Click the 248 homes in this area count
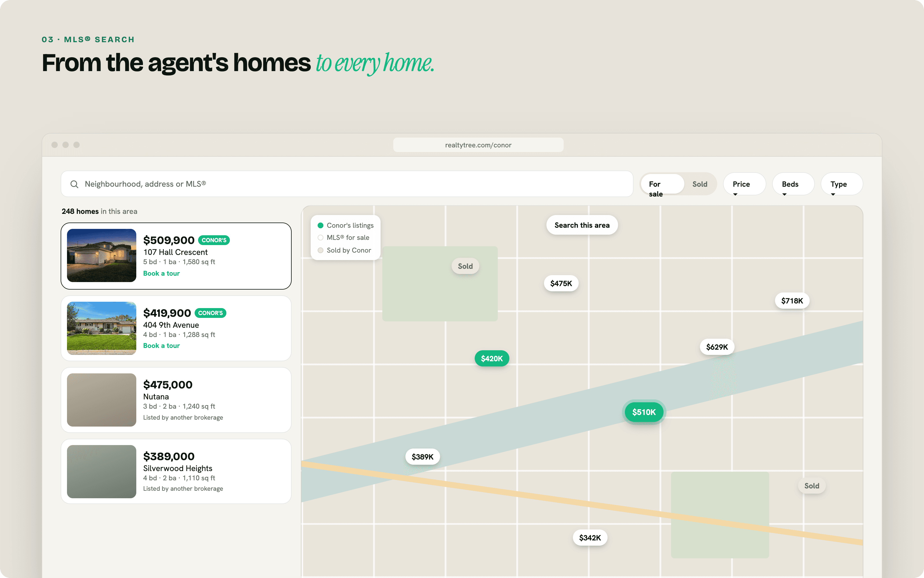Image resolution: width=924 pixels, height=578 pixels. click(99, 211)
